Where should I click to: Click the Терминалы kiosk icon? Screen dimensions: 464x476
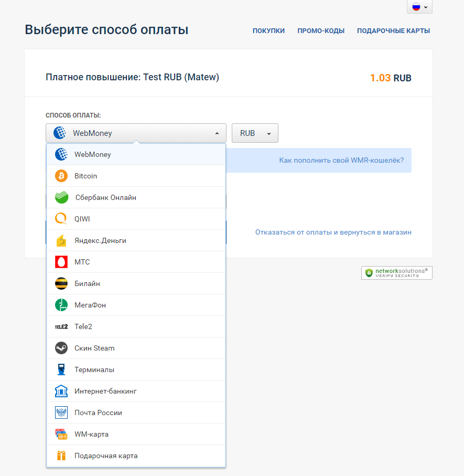point(61,370)
